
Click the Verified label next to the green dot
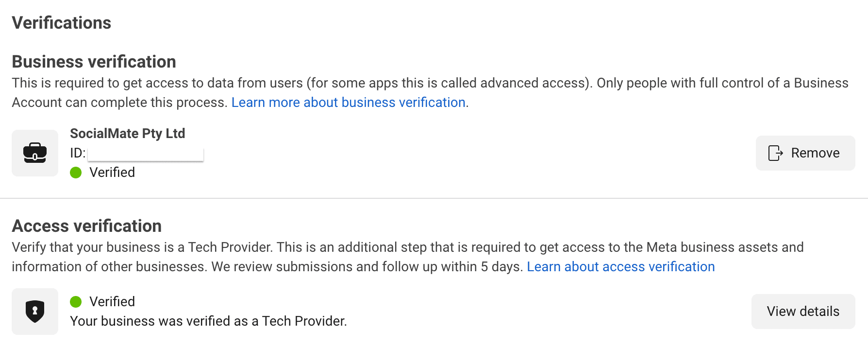[112, 173]
